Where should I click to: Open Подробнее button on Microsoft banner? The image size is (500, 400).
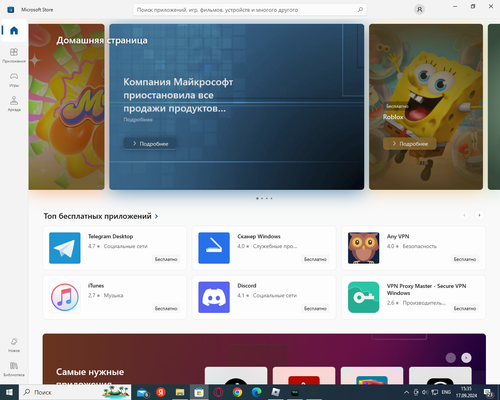[150, 144]
